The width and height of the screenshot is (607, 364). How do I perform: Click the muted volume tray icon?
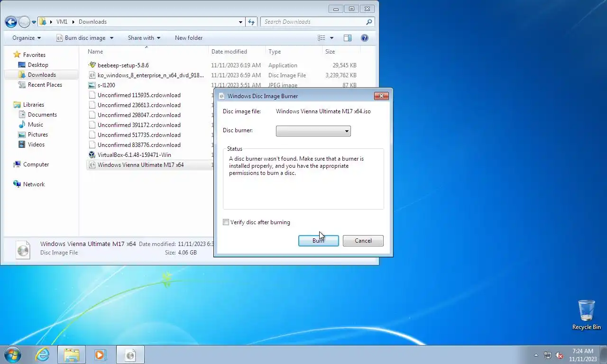click(559, 355)
